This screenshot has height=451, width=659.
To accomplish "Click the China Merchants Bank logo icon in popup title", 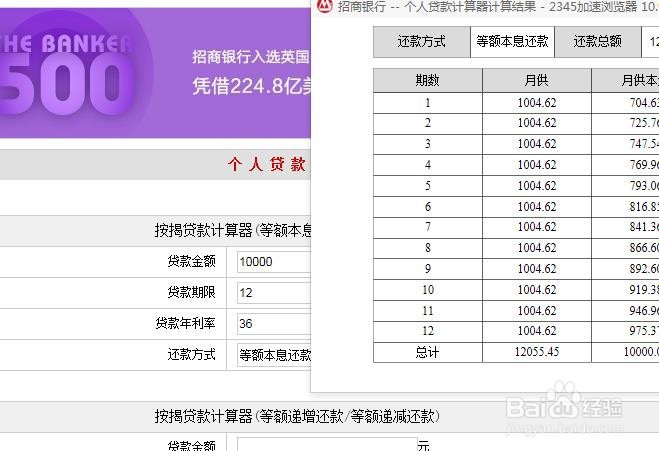I will pyautogui.click(x=324, y=6).
